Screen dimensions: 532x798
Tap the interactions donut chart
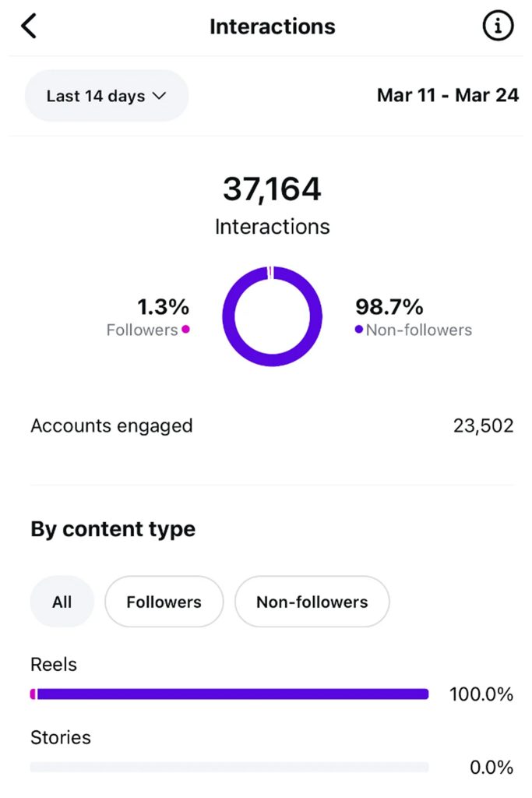[x=272, y=316]
